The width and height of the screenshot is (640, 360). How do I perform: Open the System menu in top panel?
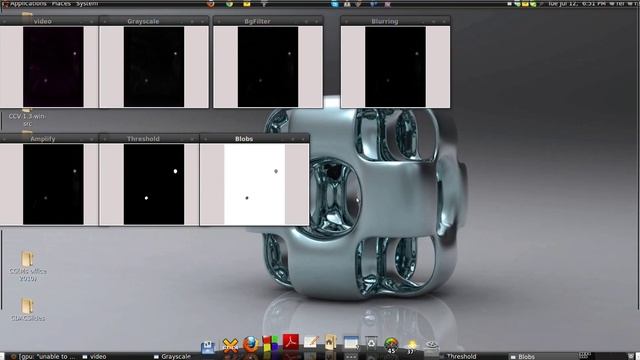87,3
